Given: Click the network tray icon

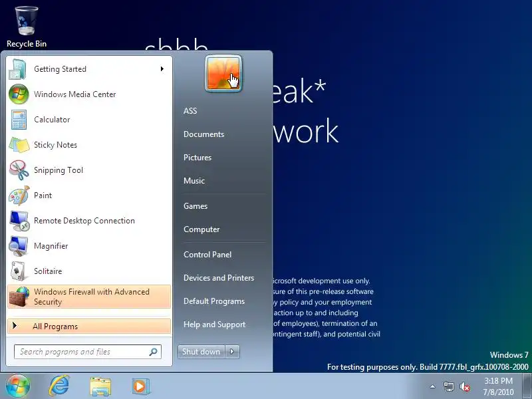Looking at the screenshot, I should (448, 386).
